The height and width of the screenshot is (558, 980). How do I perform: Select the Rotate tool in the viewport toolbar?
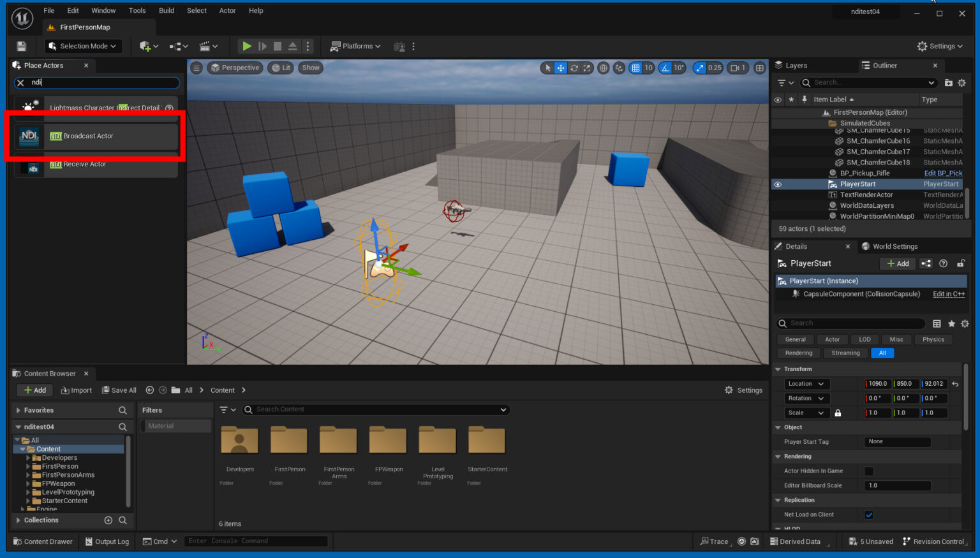click(574, 68)
